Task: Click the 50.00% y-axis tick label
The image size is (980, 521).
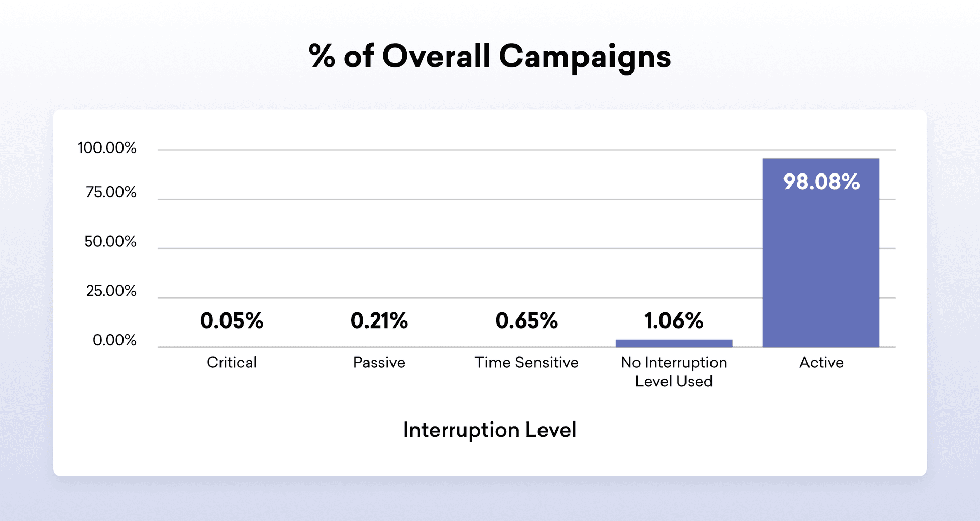Action: [110, 241]
